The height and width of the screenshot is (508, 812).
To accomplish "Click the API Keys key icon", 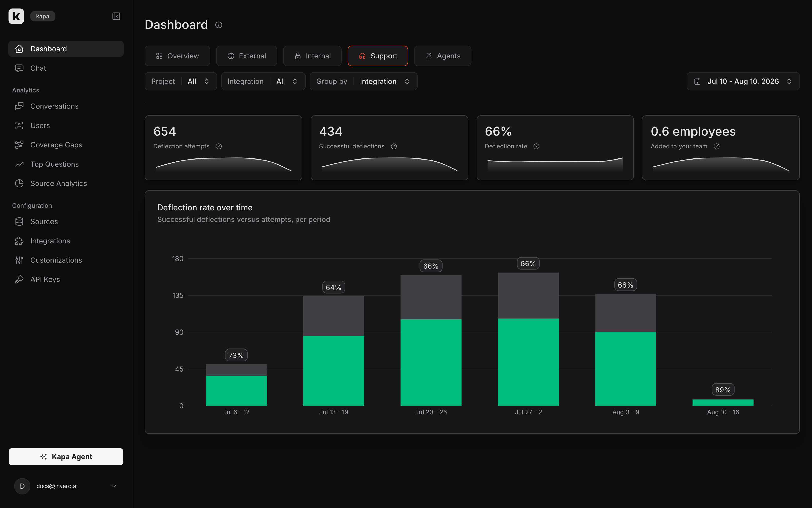I will 20,280.
